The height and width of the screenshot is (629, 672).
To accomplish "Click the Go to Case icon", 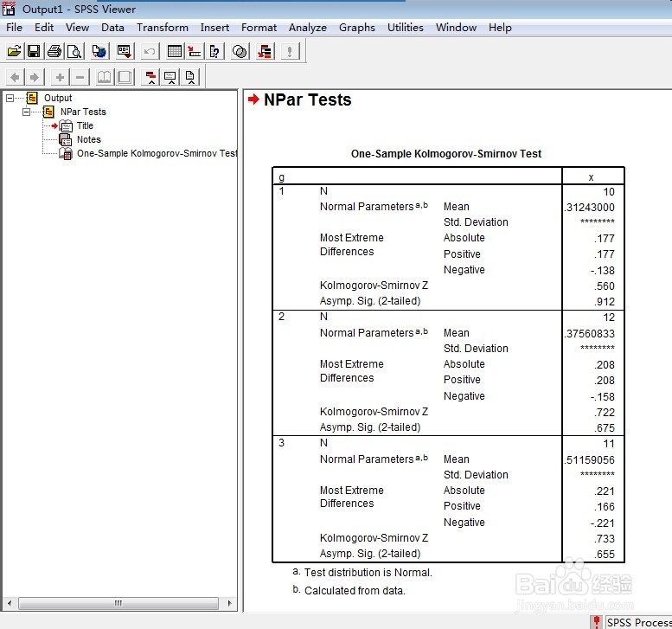I will (x=194, y=51).
